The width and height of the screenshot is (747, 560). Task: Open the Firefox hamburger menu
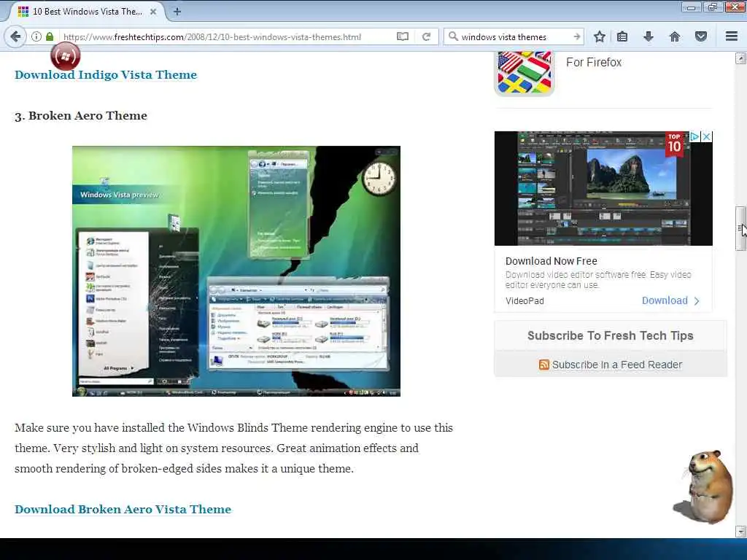pyautogui.click(x=732, y=36)
